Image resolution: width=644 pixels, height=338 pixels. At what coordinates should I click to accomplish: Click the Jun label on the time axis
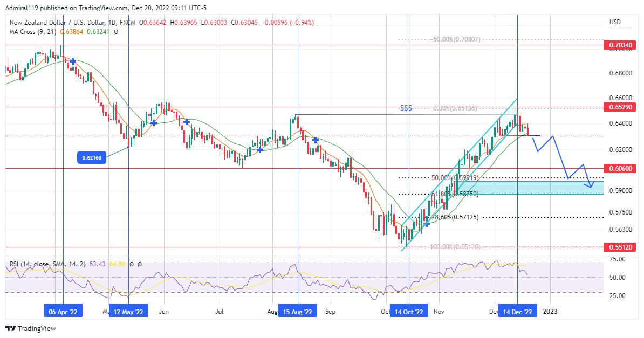[163, 311]
